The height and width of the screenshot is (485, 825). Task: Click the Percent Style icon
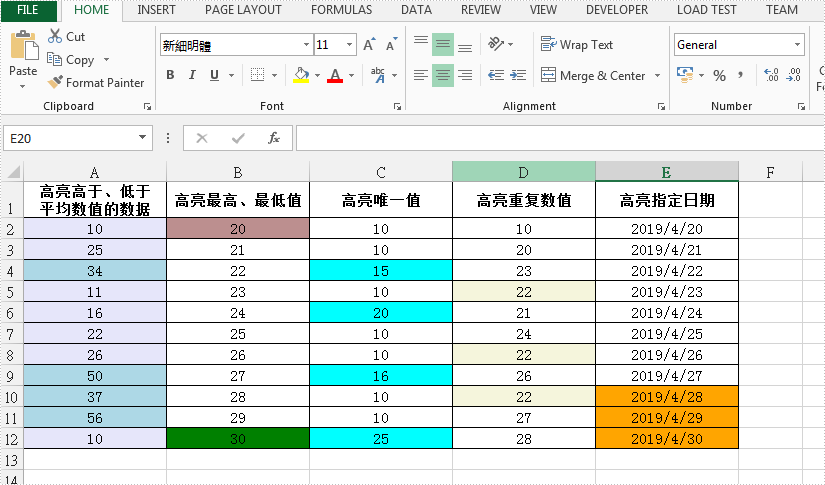coord(719,76)
